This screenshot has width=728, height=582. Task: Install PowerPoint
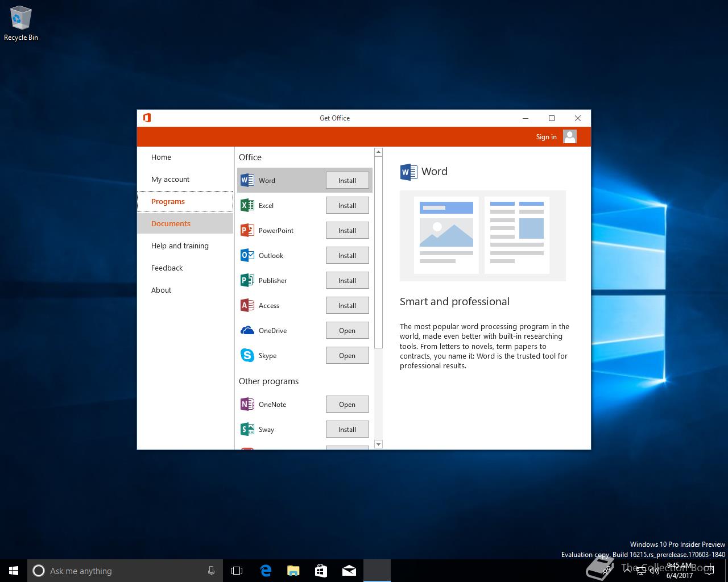click(347, 230)
